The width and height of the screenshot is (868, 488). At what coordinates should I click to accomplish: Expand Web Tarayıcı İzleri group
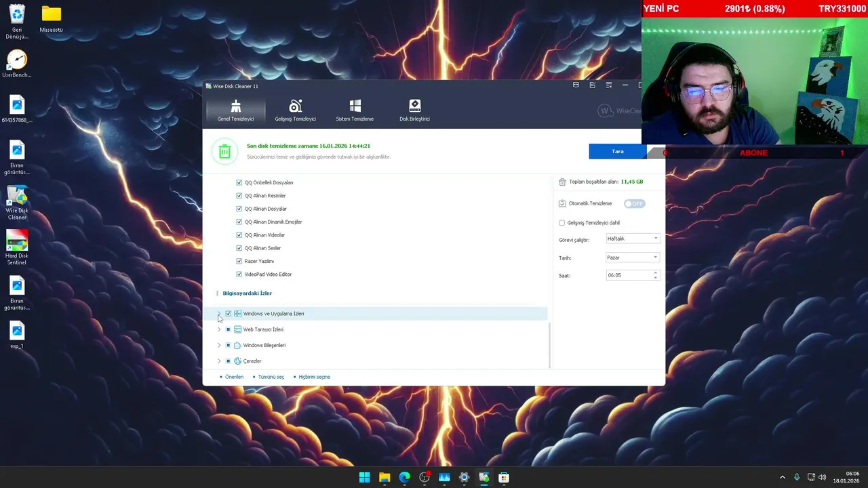tap(219, 329)
